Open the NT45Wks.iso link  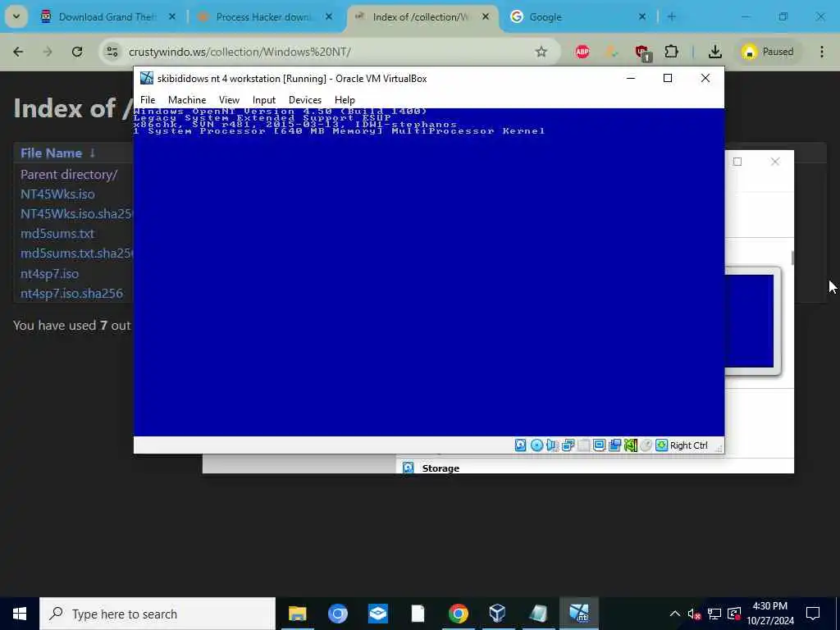57,194
